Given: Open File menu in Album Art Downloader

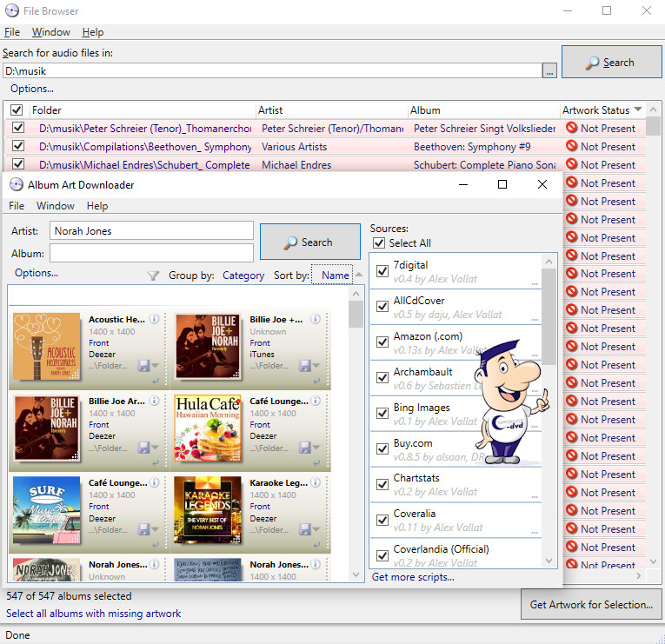Looking at the screenshot, I should pos(17,206).
